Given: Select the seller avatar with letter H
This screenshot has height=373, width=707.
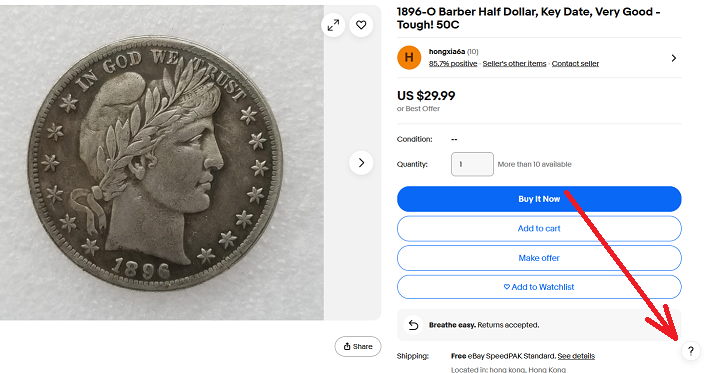Looking at the screenshot, I should click(x=409, y=57).
